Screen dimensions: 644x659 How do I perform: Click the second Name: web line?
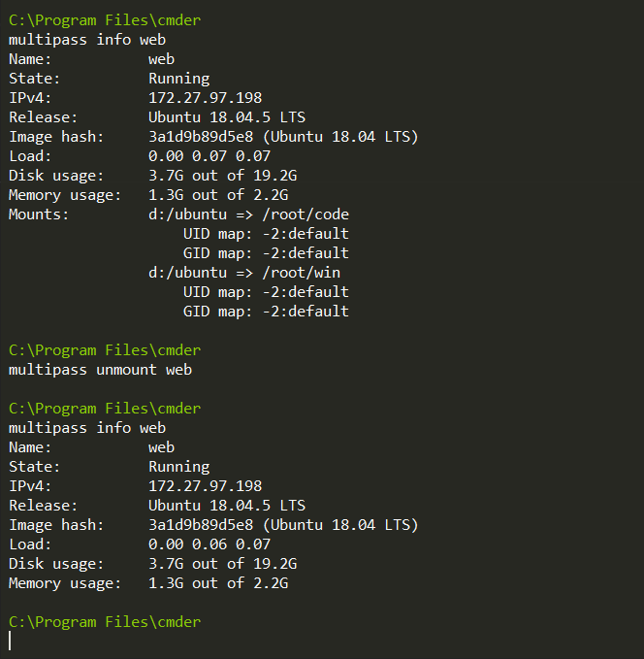pos(91,447)
